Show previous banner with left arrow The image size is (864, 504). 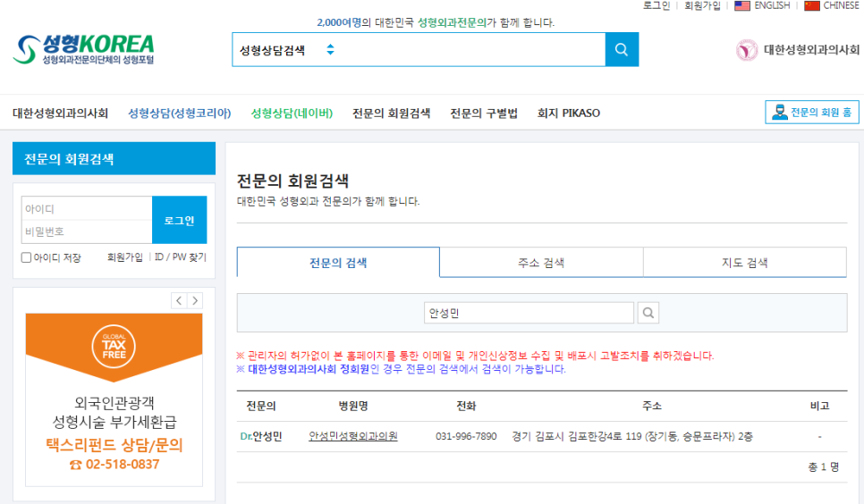click(x=179, y=301)
